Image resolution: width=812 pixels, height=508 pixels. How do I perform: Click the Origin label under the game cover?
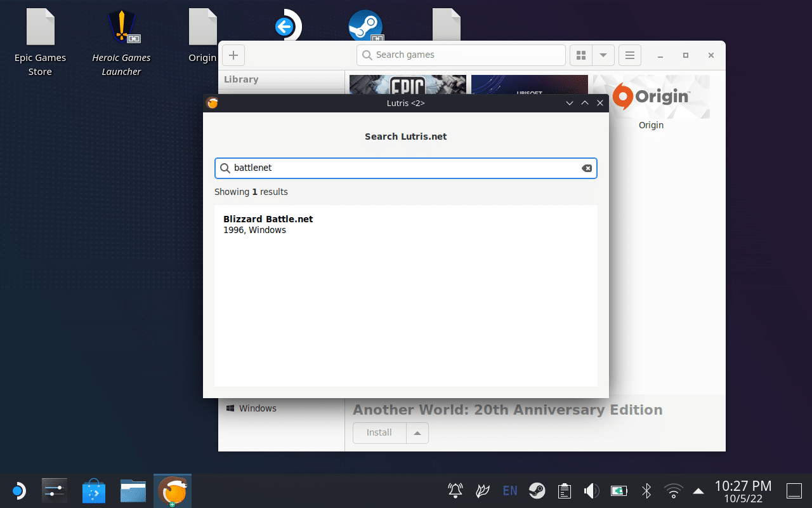click(652, 125)
